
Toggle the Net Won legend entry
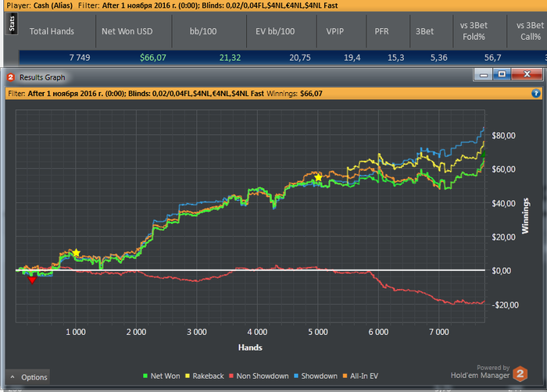(x=162, y=376)
